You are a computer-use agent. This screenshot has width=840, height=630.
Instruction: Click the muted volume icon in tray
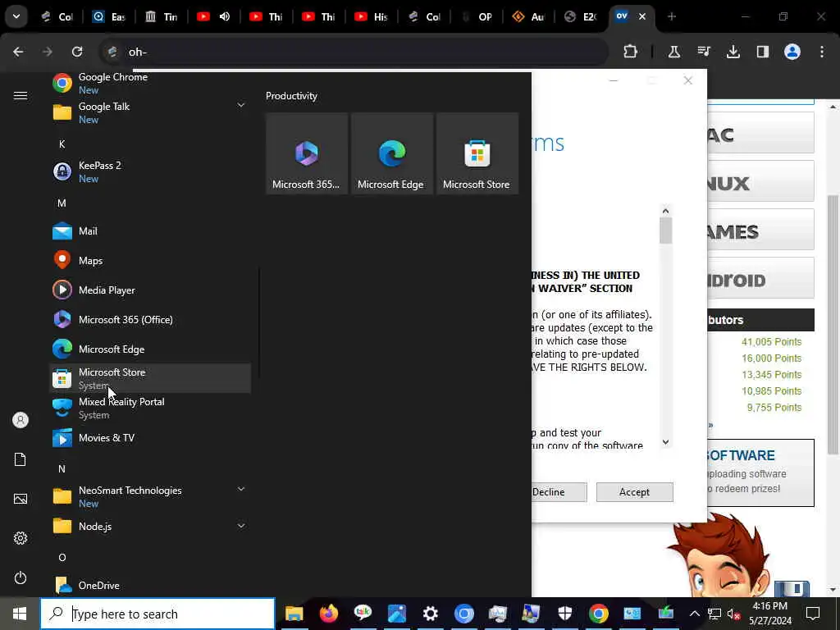(733, 614)
